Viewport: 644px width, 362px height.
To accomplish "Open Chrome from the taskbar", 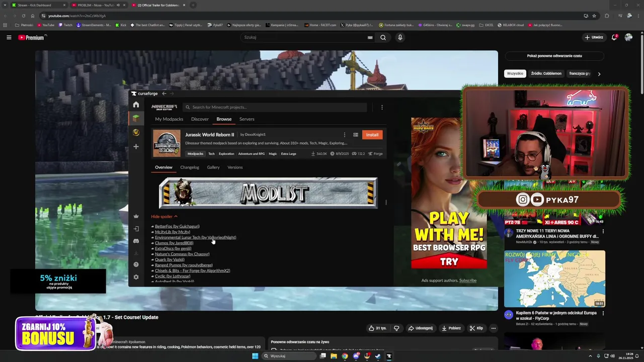I will tap(345, 356).
